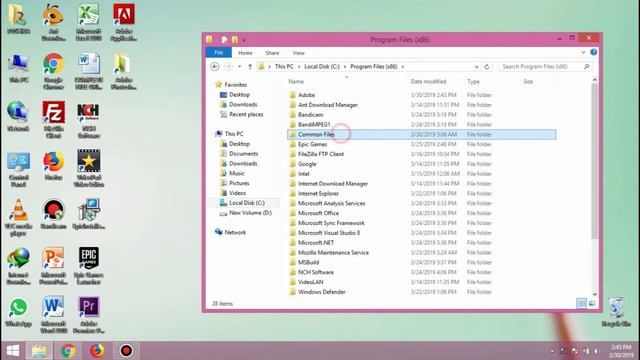Open recent locations dropdown arrow
The width and height of the screenshot is (640, 360).
[x=240, y=67]
